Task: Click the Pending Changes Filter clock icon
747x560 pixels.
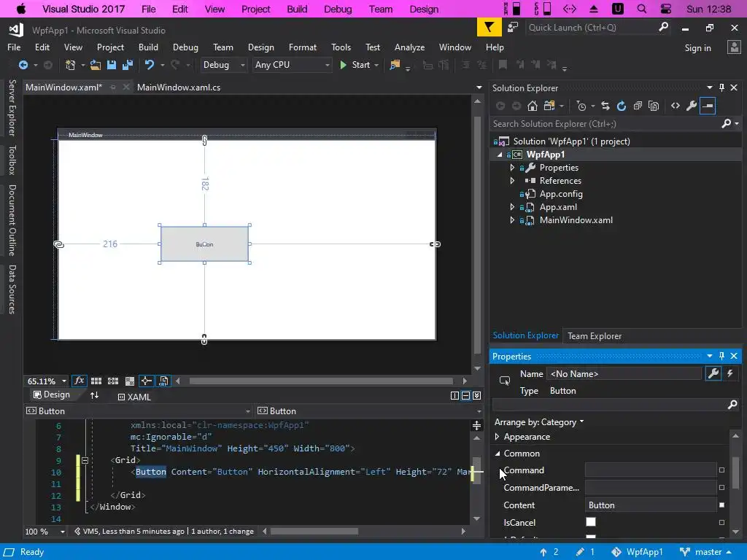Action: click(x=581, y=106)
